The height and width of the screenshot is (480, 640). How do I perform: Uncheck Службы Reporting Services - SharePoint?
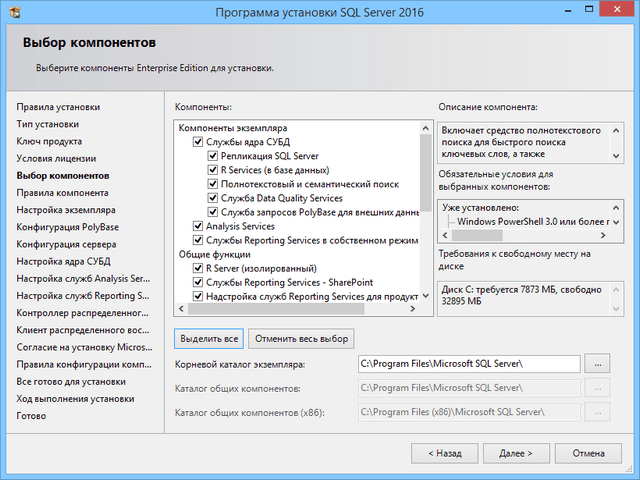198,283
